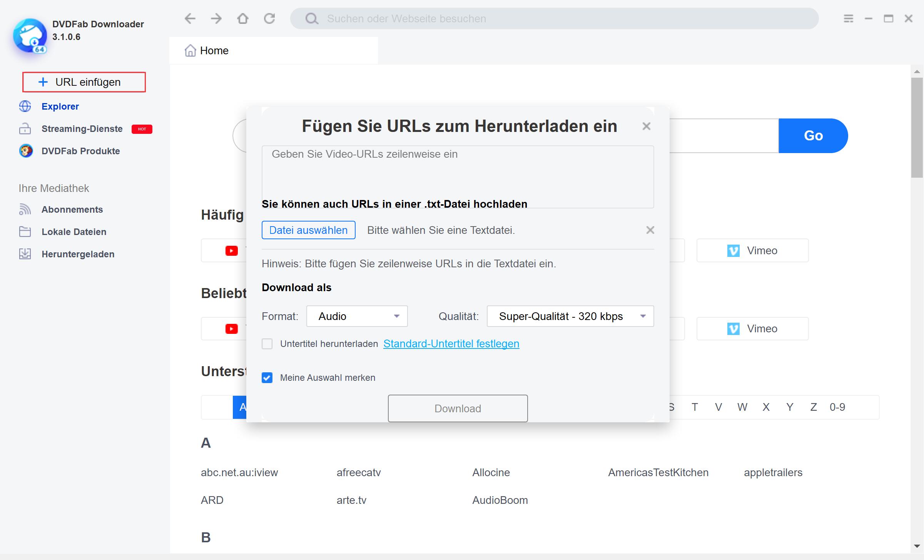Click the HOT badge next to Streaming-Dienste

coord(142,129)
